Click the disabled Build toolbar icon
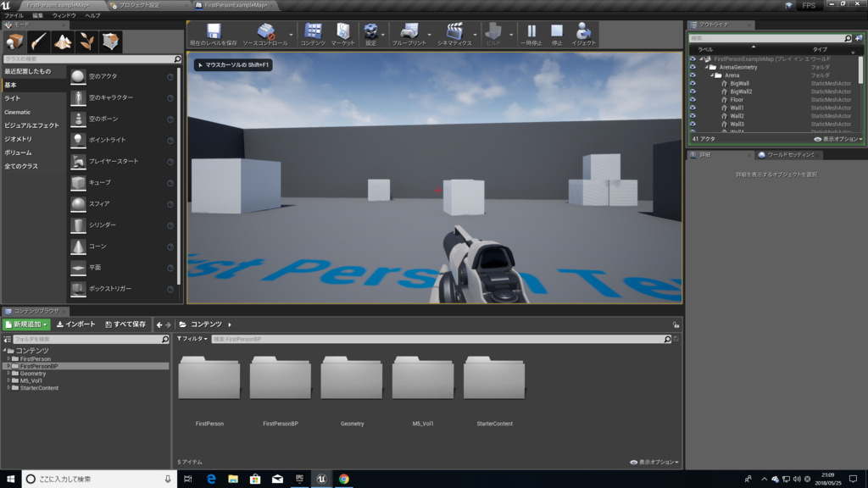868x488 pixels. point(492,34)
